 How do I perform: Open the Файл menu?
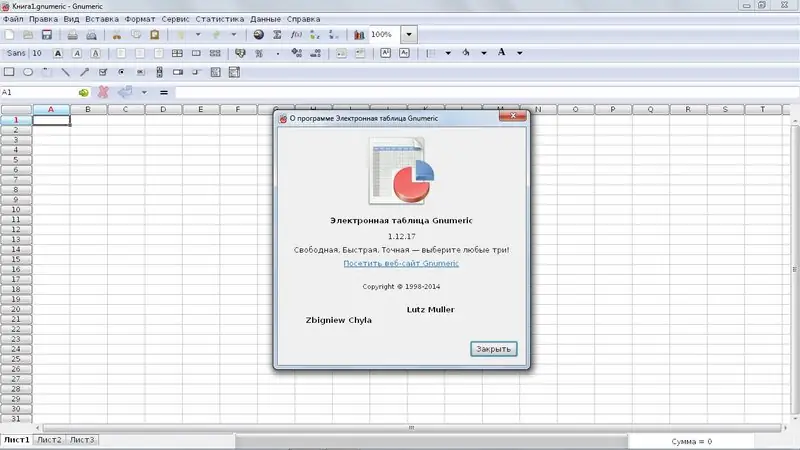(13, 19)
